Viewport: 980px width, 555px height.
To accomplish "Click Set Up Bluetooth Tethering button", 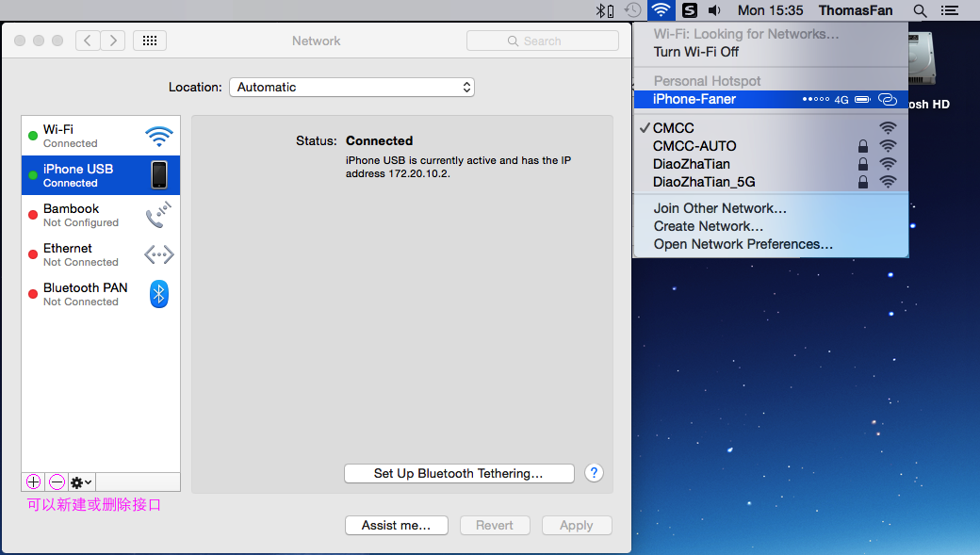I will click(459, 473).
